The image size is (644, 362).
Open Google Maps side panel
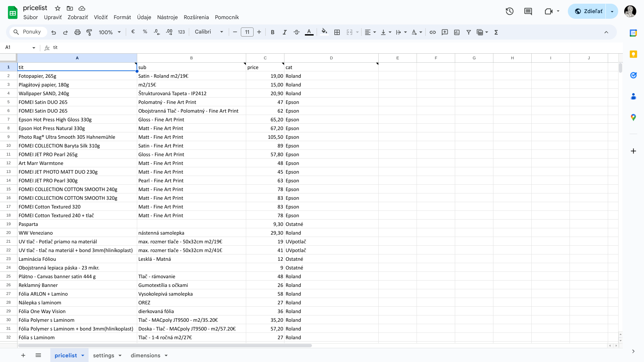point(633,117)
